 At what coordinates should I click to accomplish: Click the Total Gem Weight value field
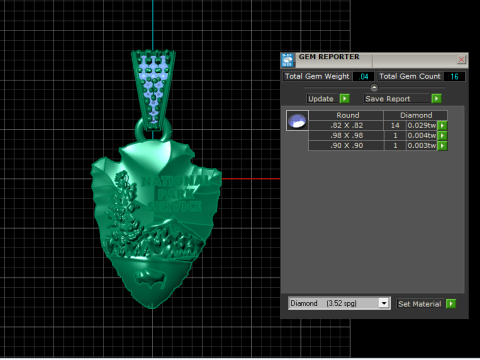363,77
